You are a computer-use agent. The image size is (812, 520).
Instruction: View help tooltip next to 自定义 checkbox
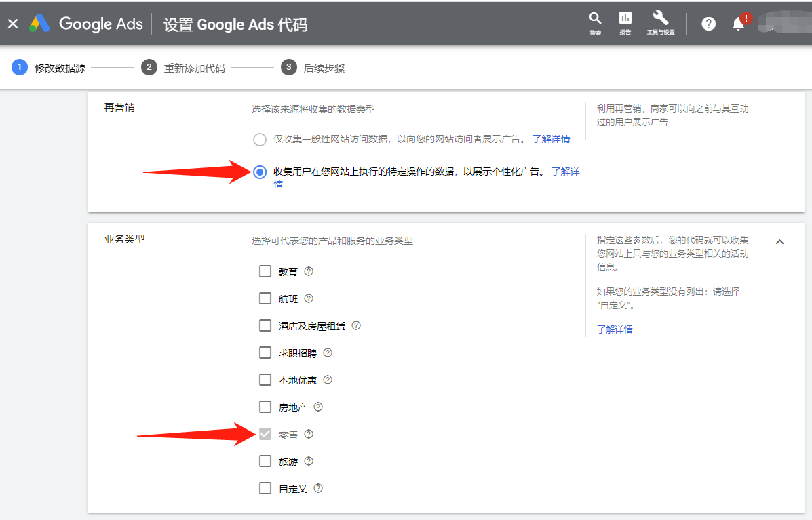[x=319, y=488]
